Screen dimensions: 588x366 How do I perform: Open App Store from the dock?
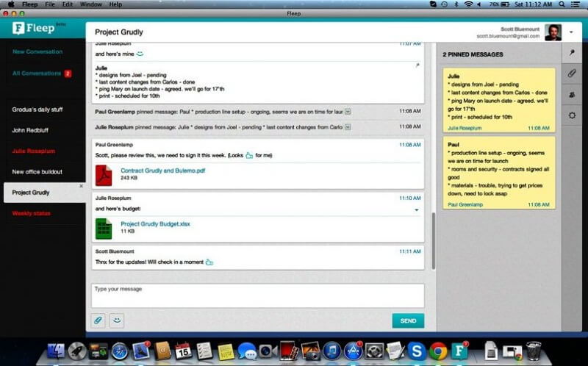click(x=353, y=351)
